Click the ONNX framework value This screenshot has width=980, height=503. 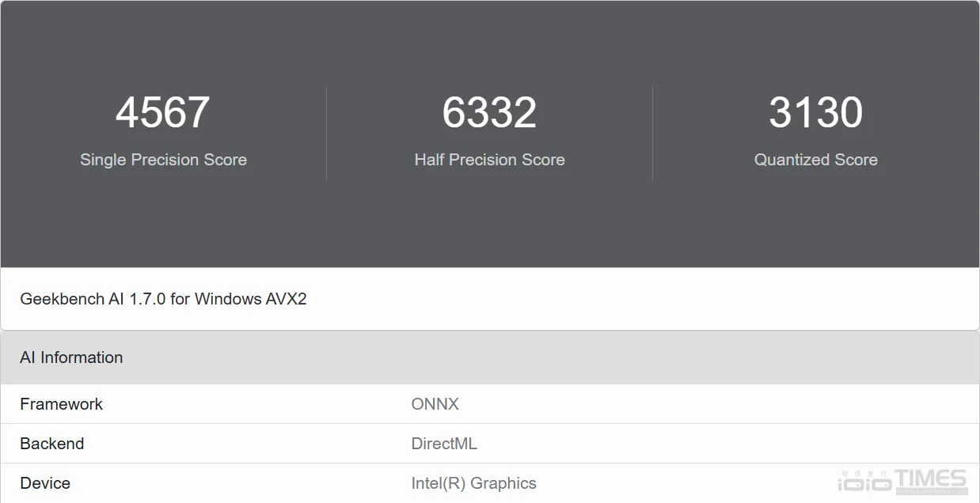tap(435, 404)
